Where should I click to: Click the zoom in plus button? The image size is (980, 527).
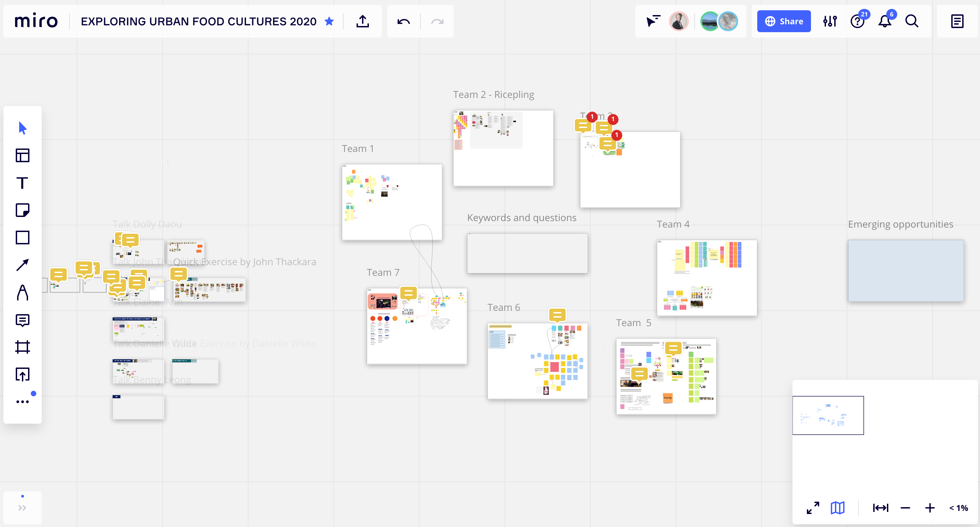(930, 507)
